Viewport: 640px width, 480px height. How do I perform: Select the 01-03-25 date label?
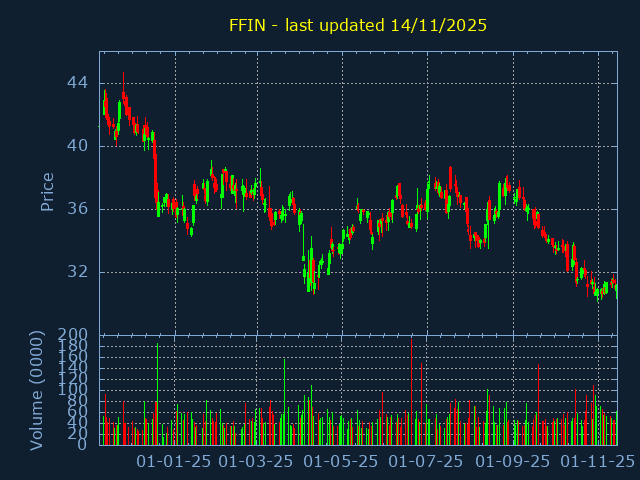[256, 461]
